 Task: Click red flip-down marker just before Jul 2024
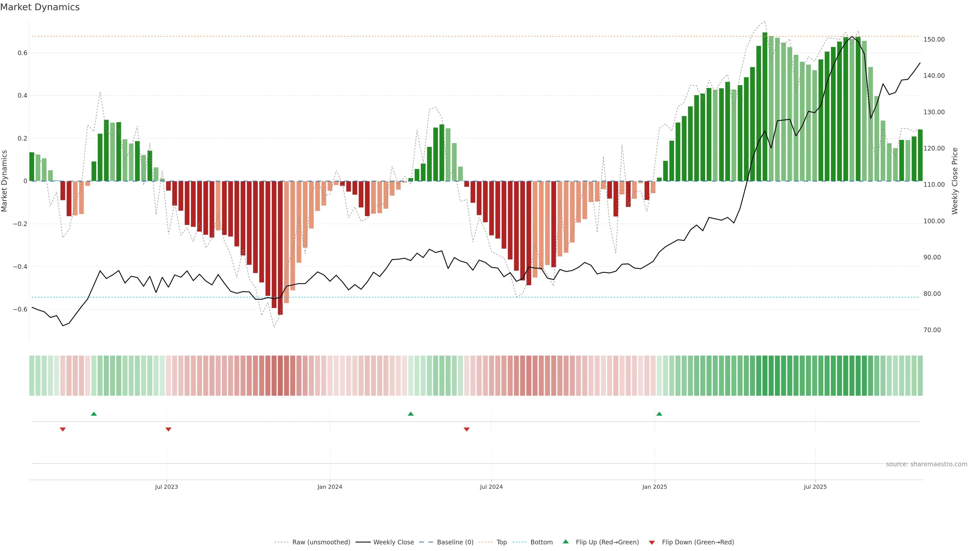coord(467,429)
